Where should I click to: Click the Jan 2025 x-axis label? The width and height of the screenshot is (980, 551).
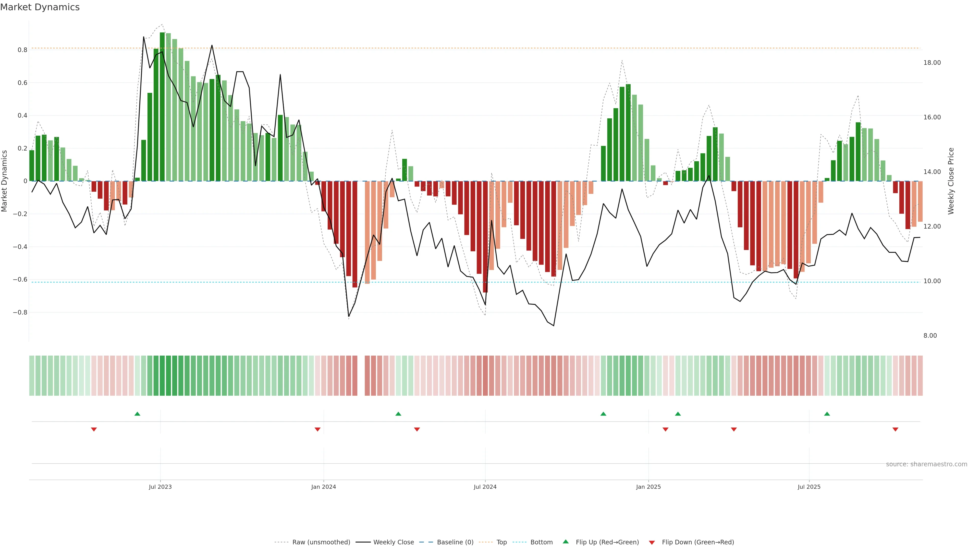click(x=648, y=487)
